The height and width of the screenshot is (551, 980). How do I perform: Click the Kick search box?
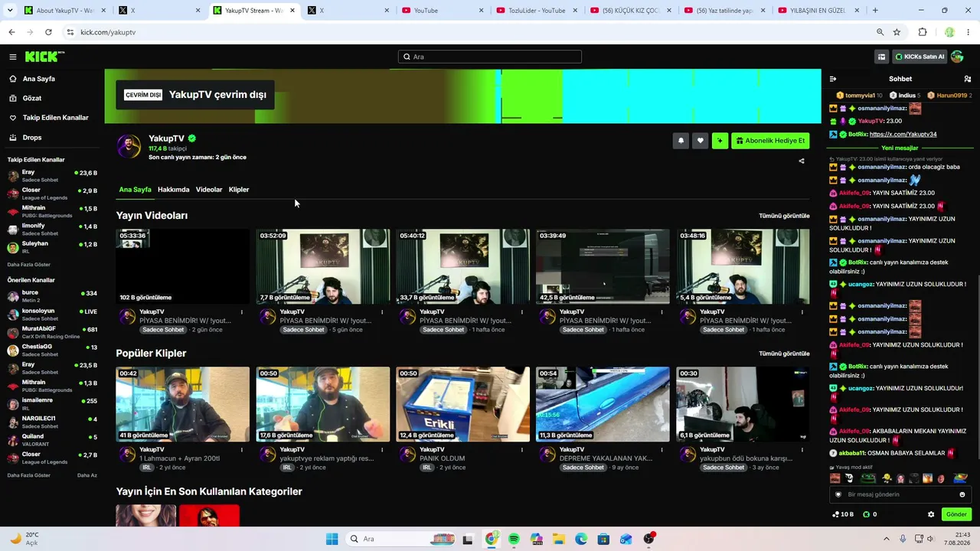pos(490,57)
